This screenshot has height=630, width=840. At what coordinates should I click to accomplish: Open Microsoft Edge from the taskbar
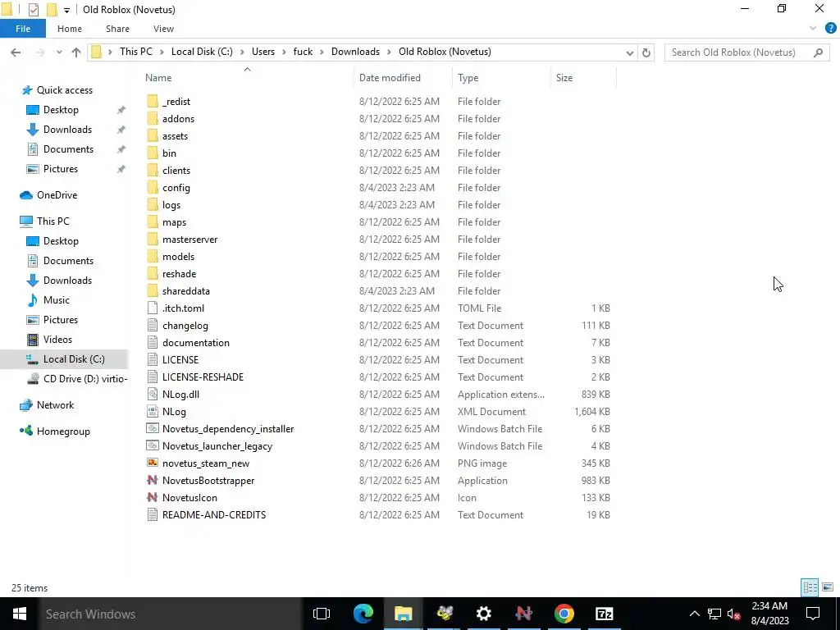click(363, 614)
